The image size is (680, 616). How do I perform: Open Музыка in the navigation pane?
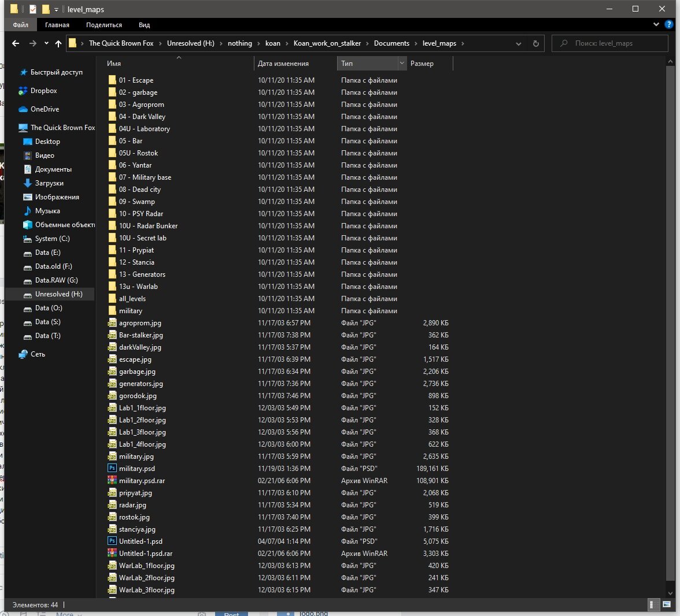click(x=47, y=211)
